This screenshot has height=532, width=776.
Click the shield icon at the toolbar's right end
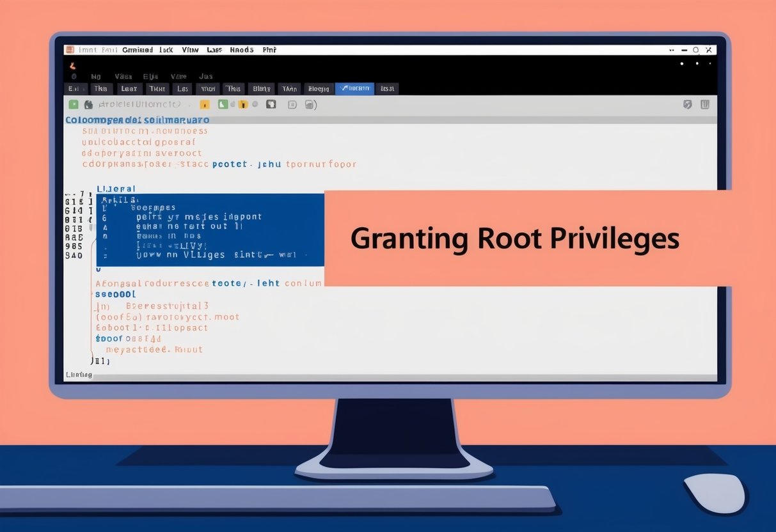click(x=688, y=104)
